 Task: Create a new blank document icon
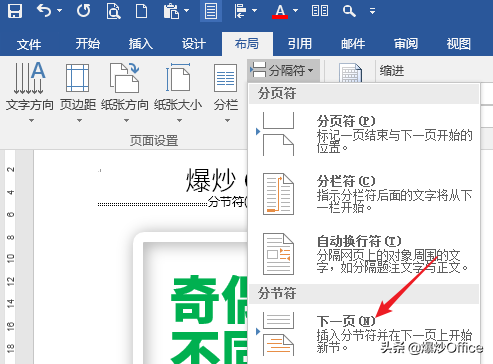pos(141,11)
